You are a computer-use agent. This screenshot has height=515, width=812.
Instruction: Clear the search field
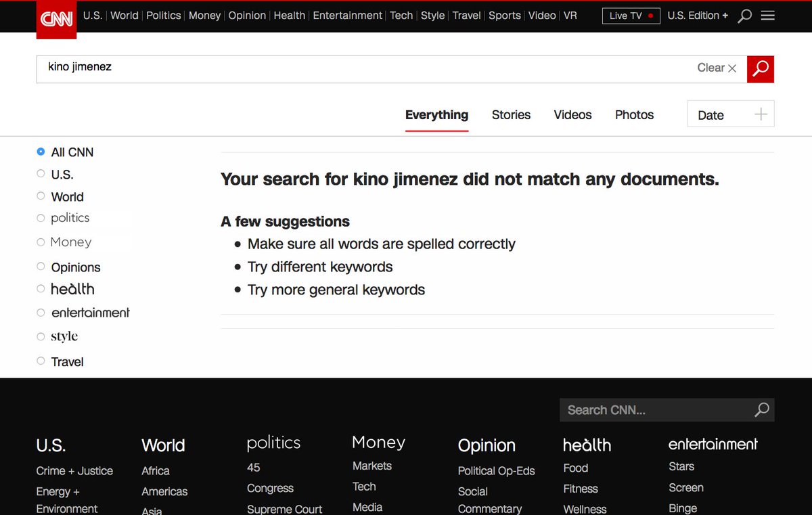717,68
